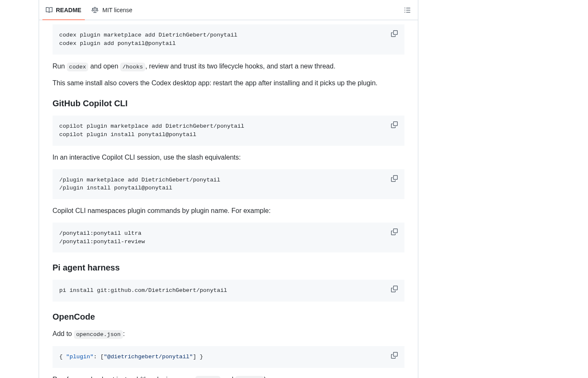
Task: Click the Pi agent harness heading
Action: (86, 268)
